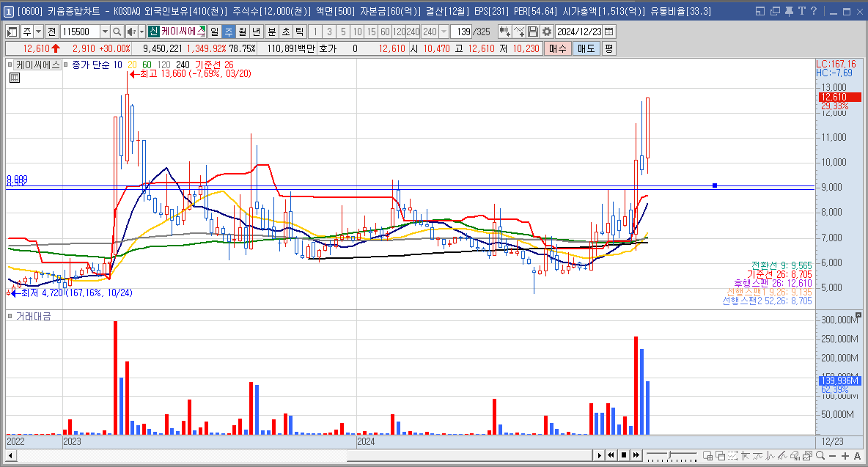Click the A auto-fit icon in the bottom toolbar
The width and height of the screenshot is (868, 467).
[x=858, y=455]
